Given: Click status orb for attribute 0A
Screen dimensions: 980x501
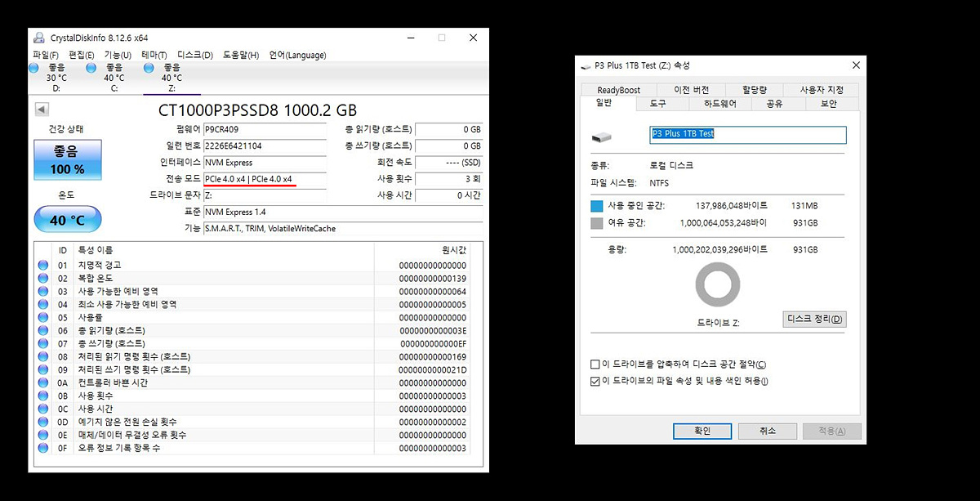Looking at the screenshot, I should click(x=43, y=383).
